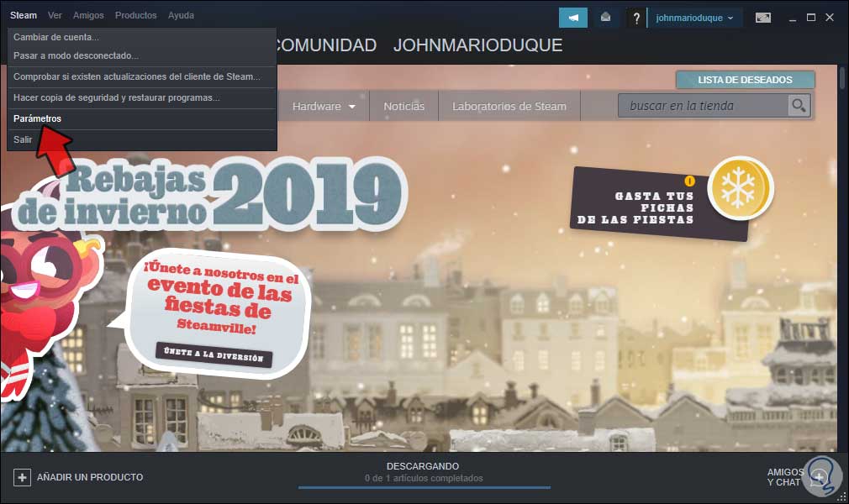Select Pasar a modo desconectado

(142, 55)
